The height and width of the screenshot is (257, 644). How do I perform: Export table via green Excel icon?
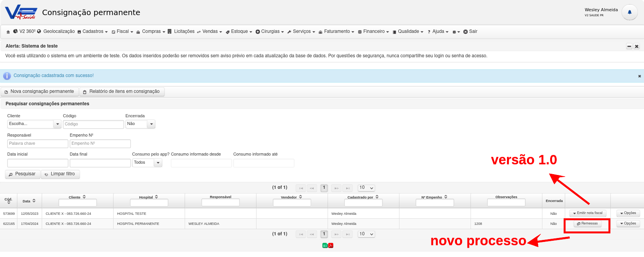(325, 245)
